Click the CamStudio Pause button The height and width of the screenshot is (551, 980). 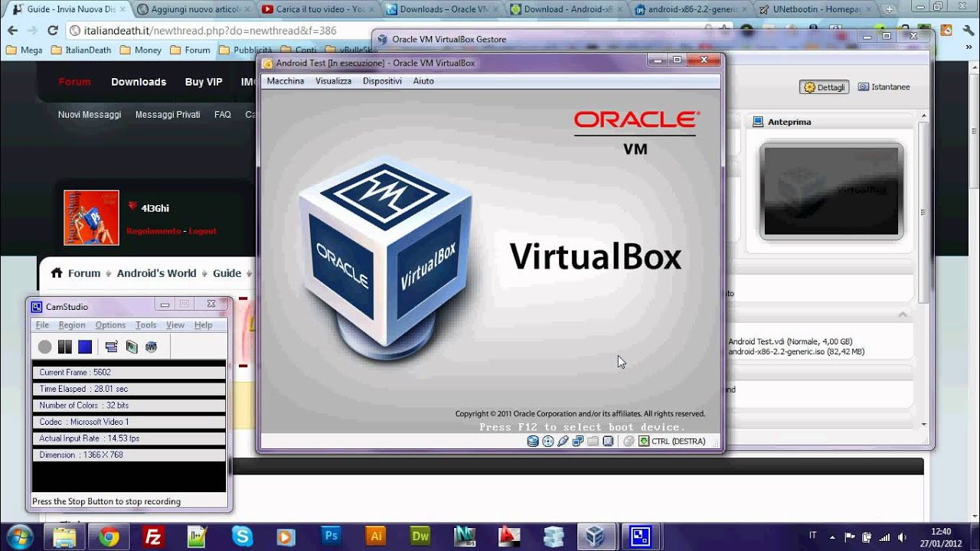tap(65, 347)
